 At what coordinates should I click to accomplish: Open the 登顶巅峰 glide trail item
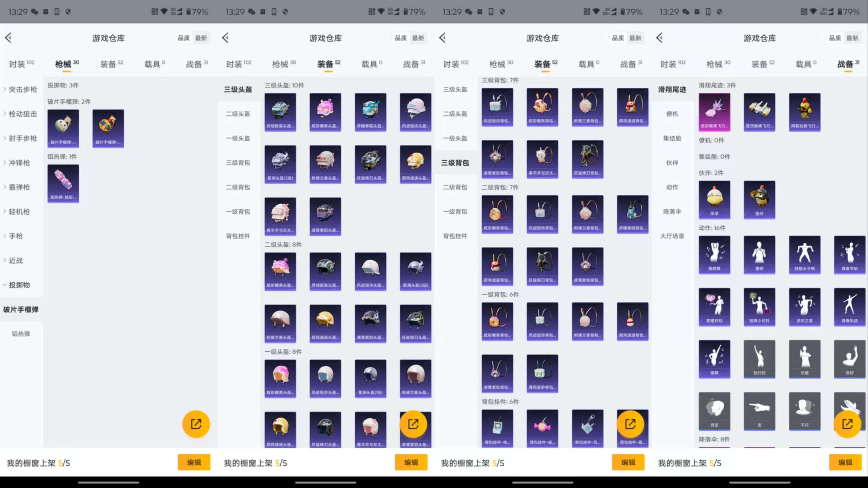pos(759,112)
